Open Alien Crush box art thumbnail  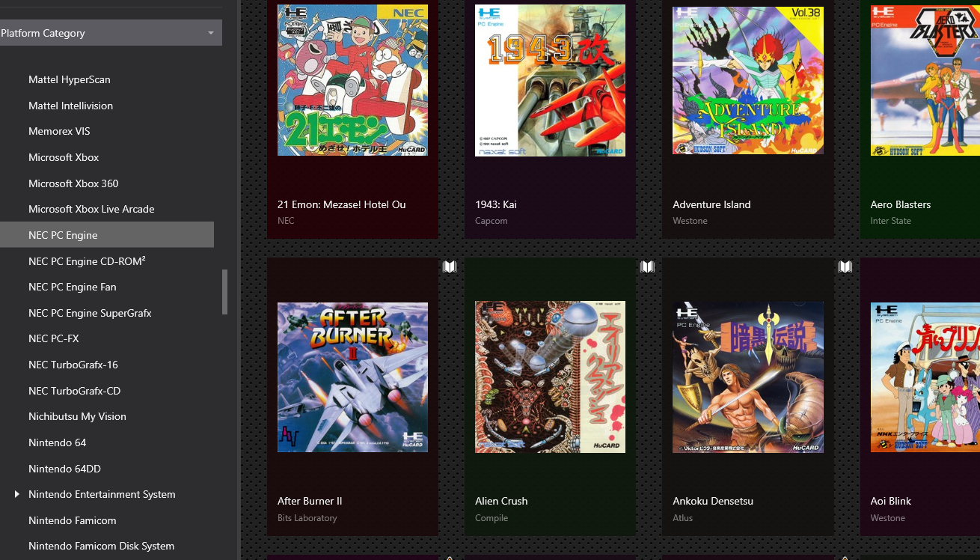[550, 377]
